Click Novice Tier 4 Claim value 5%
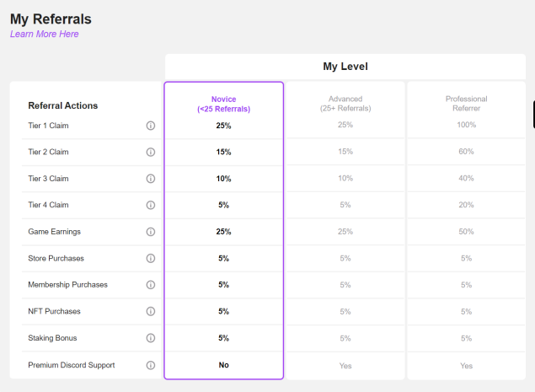Screen dimensions: 535x392 click(223, 205)
